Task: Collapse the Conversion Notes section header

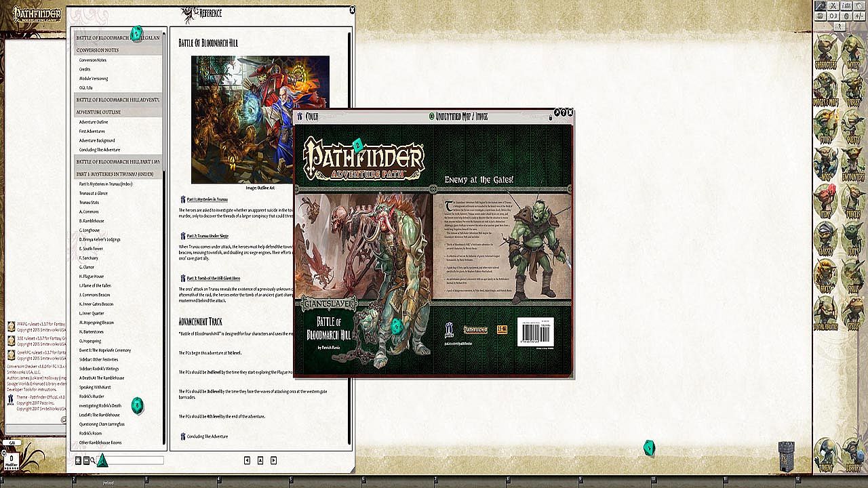Action: (x=118, y=50)
